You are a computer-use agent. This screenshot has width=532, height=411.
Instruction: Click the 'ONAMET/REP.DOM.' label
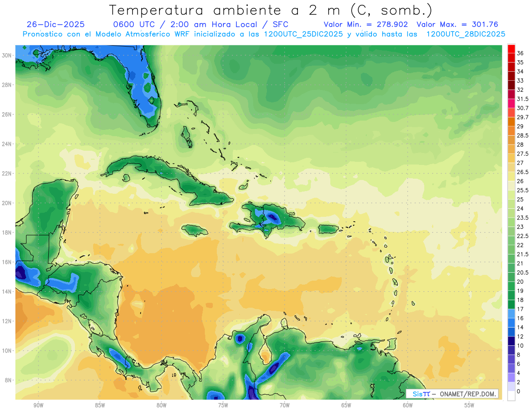[x=468, y=394]
